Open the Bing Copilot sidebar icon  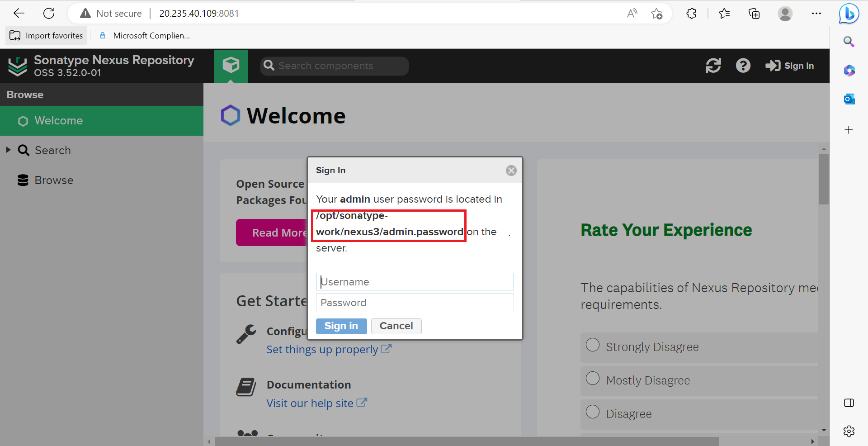849,14
